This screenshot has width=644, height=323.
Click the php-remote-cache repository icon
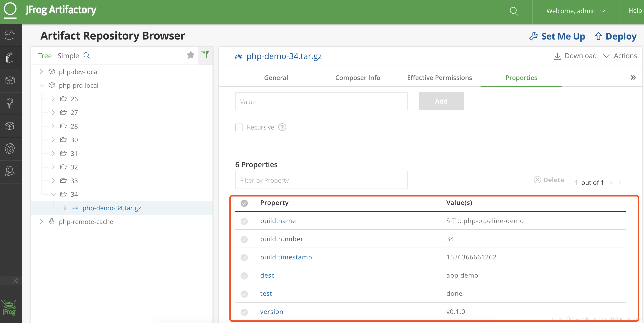point(52,221)
